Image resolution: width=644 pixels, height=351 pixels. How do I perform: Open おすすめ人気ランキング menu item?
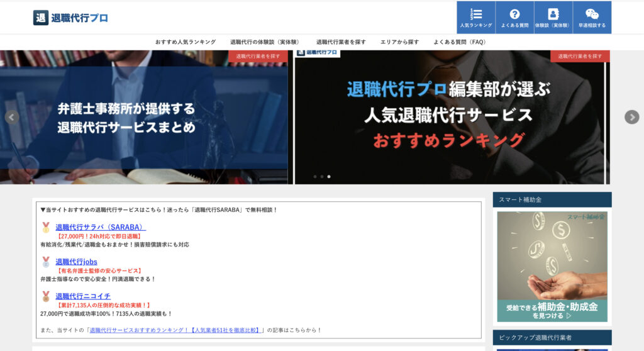(x=186, y=42)
